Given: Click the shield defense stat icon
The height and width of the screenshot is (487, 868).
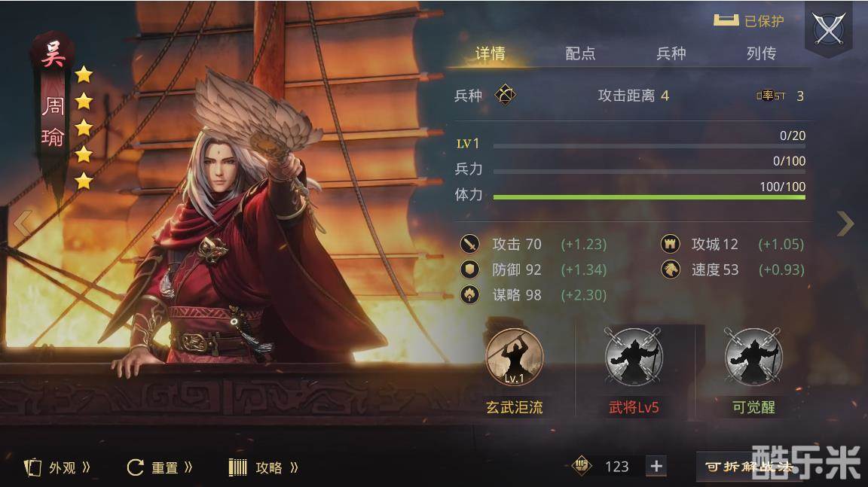Looking at the screenshot, I should click(470, 269).
